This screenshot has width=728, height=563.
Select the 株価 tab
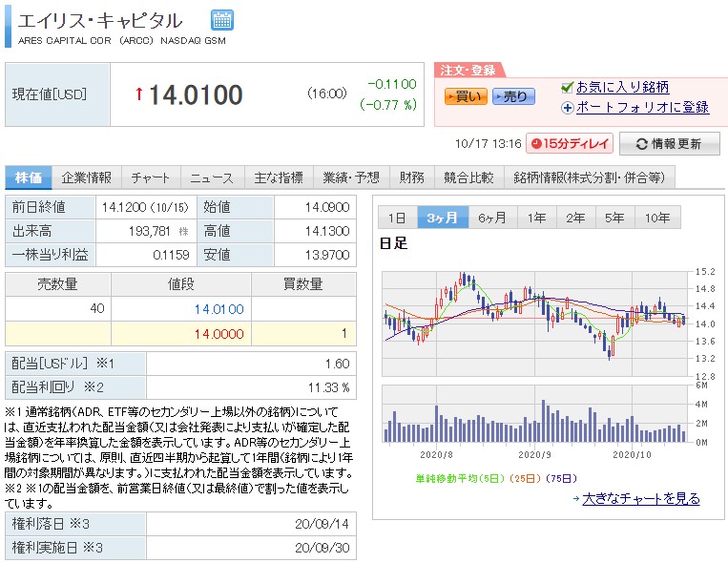click(29, 177)
